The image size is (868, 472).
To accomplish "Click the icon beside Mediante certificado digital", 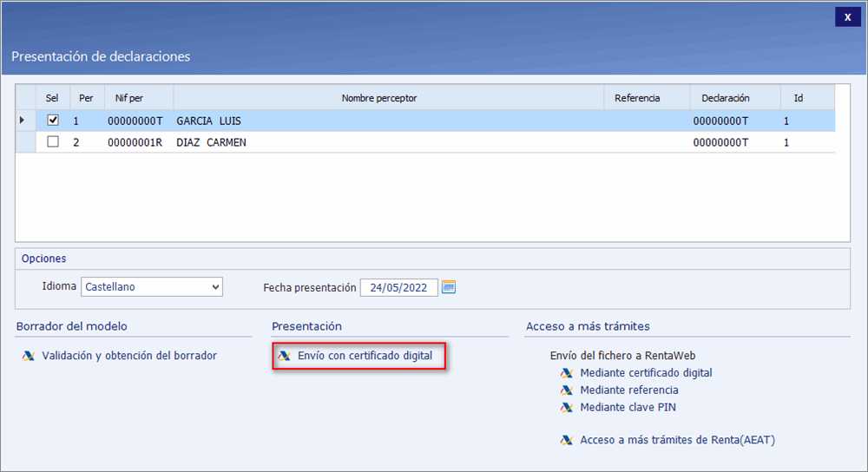I will [567, 373].
